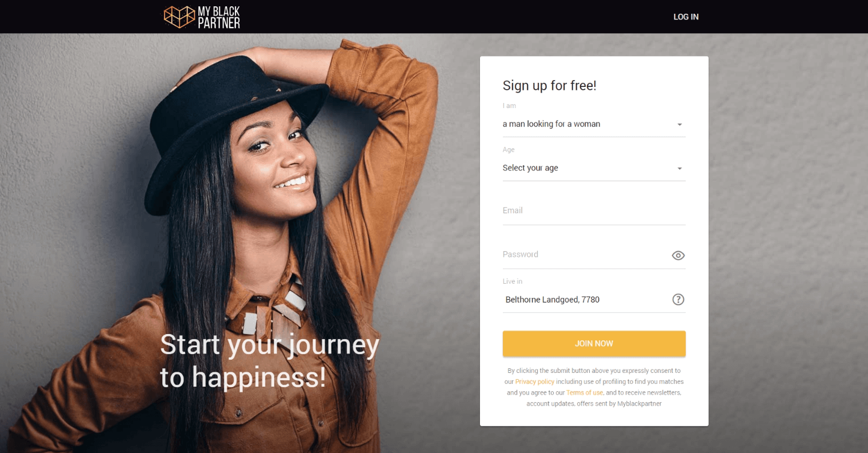Viewport: 868px width, 453px height.
Task: Open the 'Select your age' combo box
Action: tap(594, 168)
